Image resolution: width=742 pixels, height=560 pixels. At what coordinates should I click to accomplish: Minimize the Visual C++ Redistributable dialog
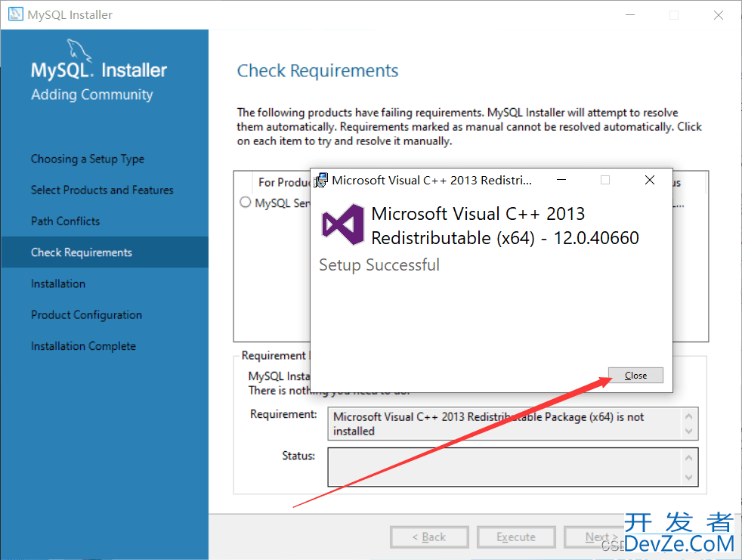pos(561,181)
